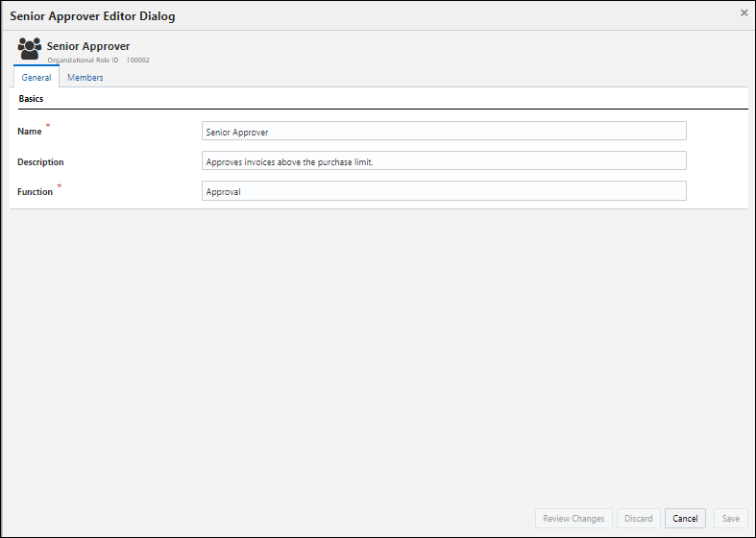This screenshot has height=538, width=756.
Task: Click the Organizational Role ID label
Action: click(83, 61)
